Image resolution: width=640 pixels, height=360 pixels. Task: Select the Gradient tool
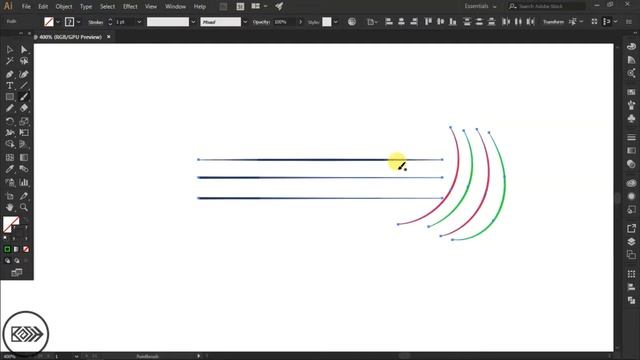coord(24,158)
